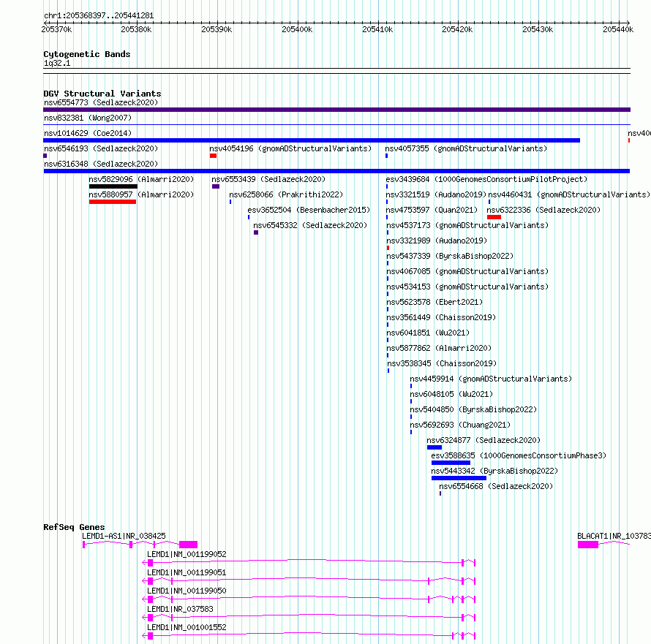The image size is (651, 644).
Task: Click the LEMD1|NM_001199050 transcript label
Action: coord(187,591)
